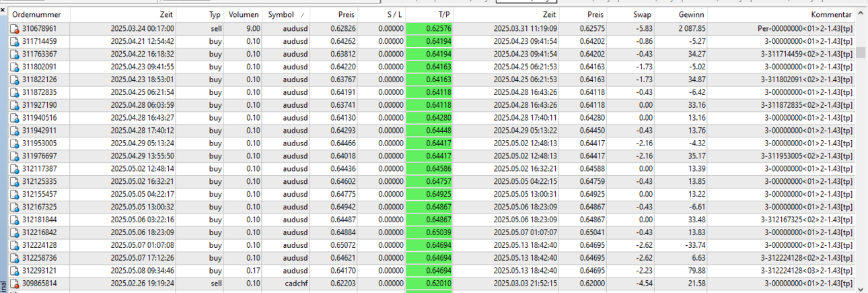This screenshot has width=868, height=293.
Task: Click the vertical scrollbar thumb
Action: point(861,52)
